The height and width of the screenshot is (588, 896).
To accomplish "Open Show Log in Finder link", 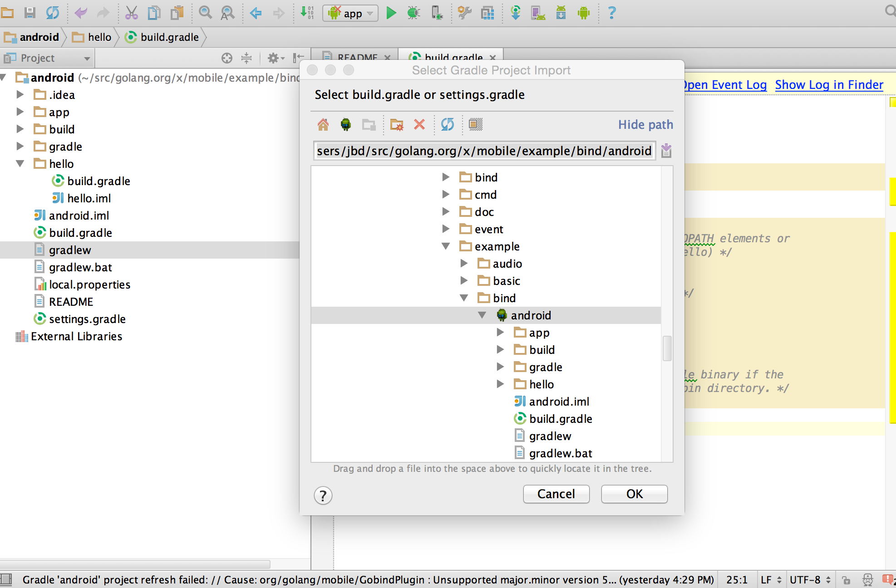I will pos(829,85).
